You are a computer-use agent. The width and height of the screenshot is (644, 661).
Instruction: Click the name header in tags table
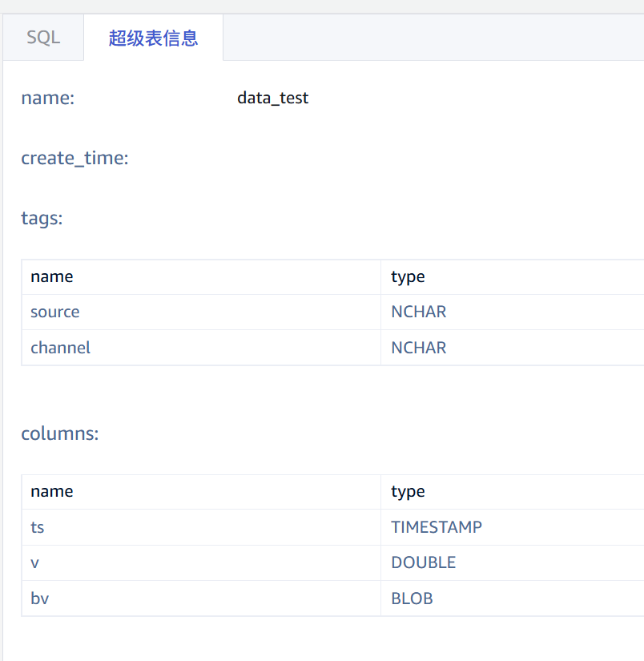[51, 276]
